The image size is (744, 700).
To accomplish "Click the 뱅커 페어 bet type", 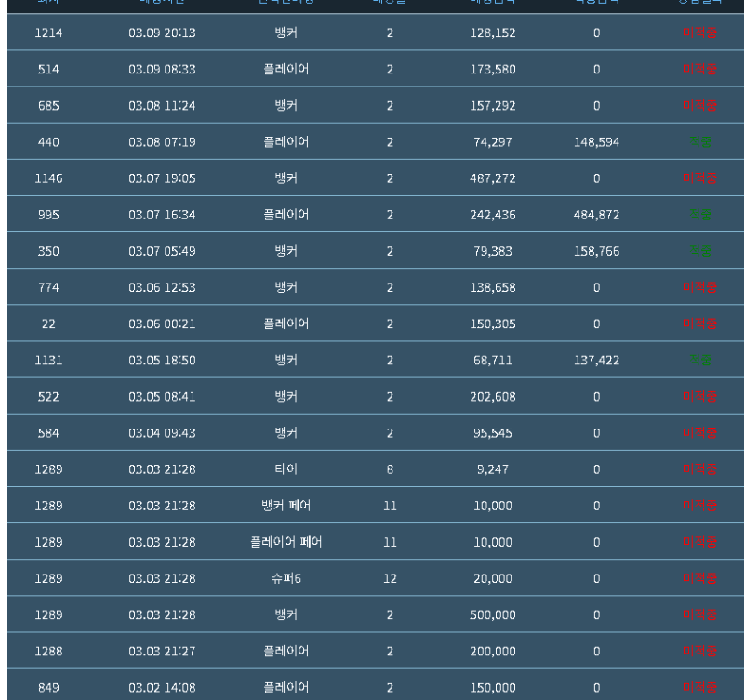I will pos(286,506).
